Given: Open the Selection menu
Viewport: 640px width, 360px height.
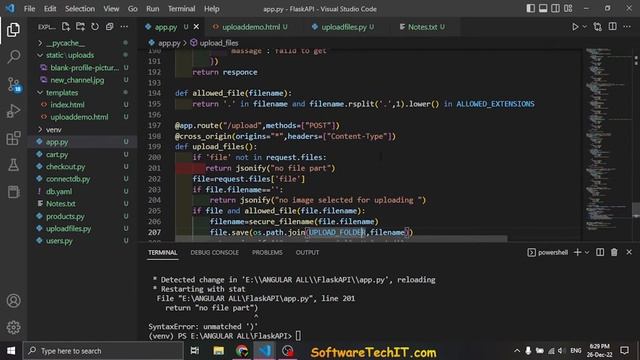Looking at the screenshot, I should point(80,9).
